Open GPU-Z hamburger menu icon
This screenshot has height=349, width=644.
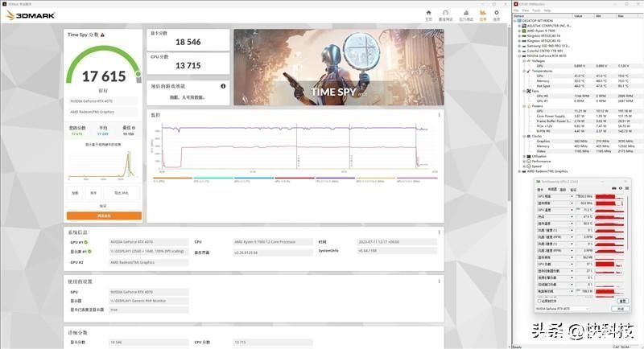coord(627,188)
